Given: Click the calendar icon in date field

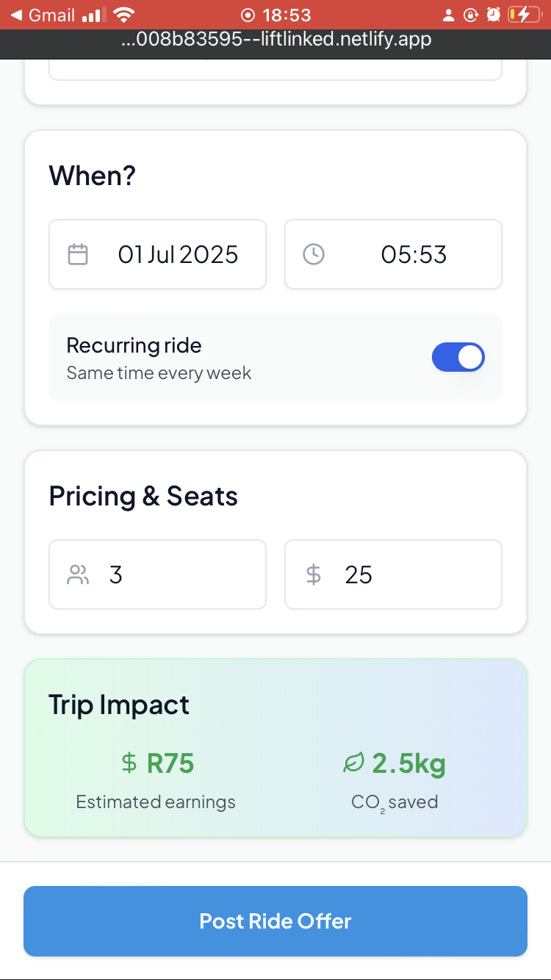Looking at the screenshot, I should click(x=78, y=255).
